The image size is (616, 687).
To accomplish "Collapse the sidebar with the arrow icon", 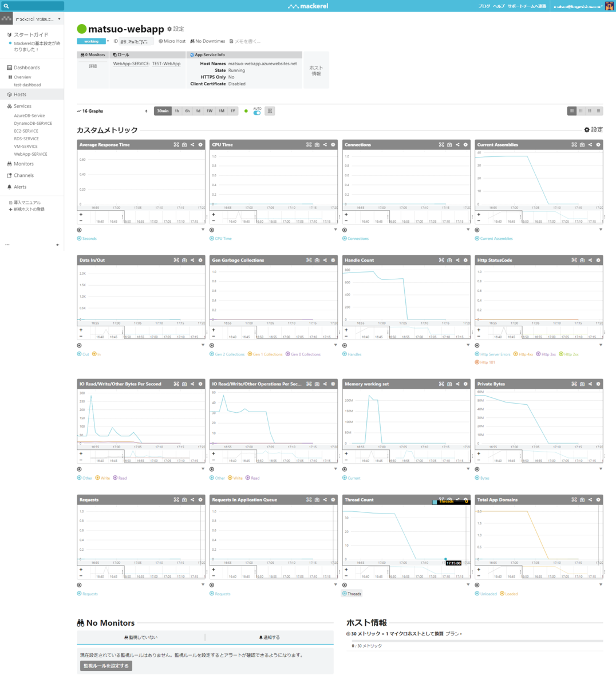I will tap(57, 245).
